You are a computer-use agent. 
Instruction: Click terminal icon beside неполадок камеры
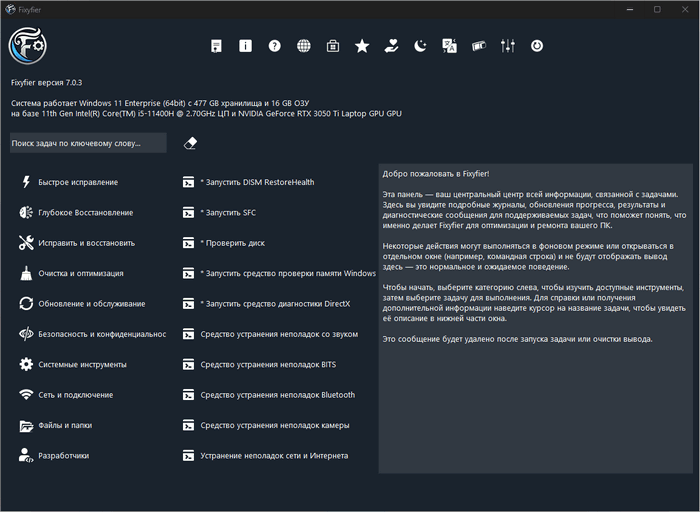tap(188, 425)
